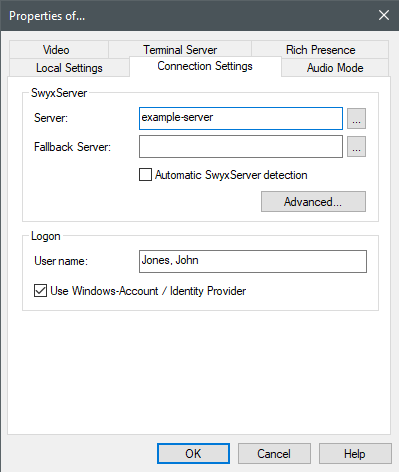Select the Connection Settings tab
The width and height of the screenshot is (399, 472).
click(x=205, y=66)
